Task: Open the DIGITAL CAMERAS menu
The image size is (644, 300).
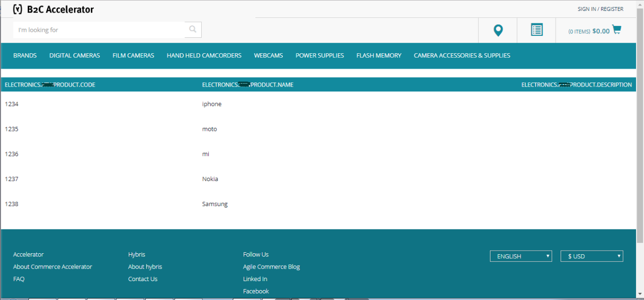Action: (75, 56)
